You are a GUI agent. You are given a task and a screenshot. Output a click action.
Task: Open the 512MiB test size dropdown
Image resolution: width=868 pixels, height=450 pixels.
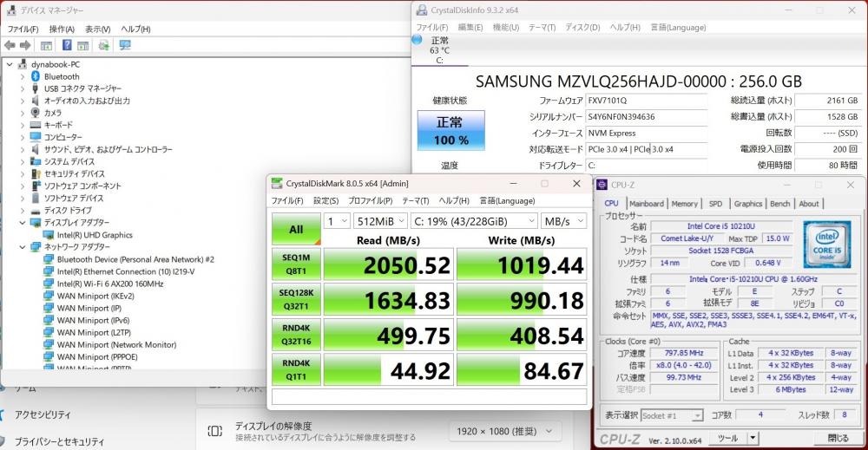coord(380,221)
